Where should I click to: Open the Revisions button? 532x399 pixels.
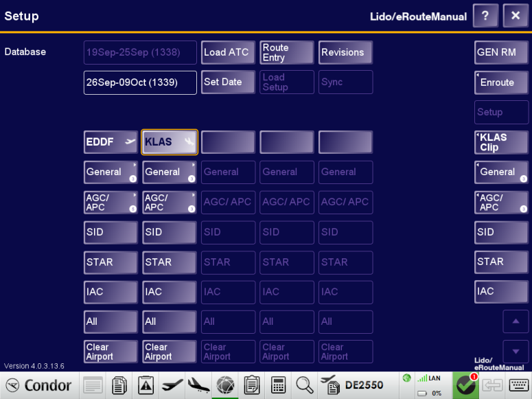click(345, 52)
